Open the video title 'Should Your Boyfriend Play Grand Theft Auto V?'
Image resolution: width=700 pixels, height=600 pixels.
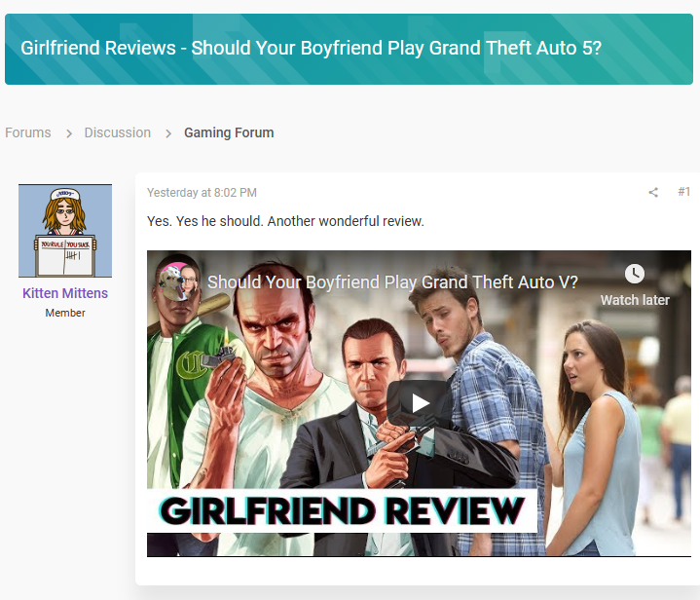392,282
